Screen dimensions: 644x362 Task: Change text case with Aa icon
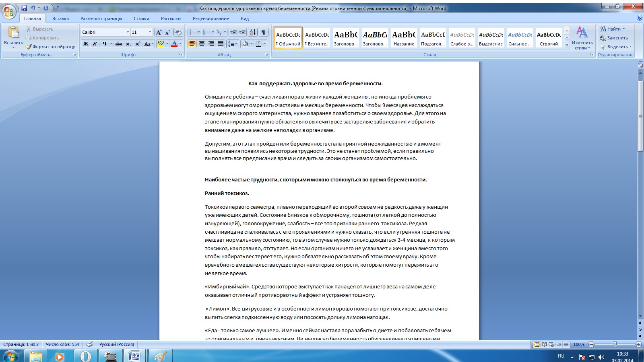click(x=149, y=44)
